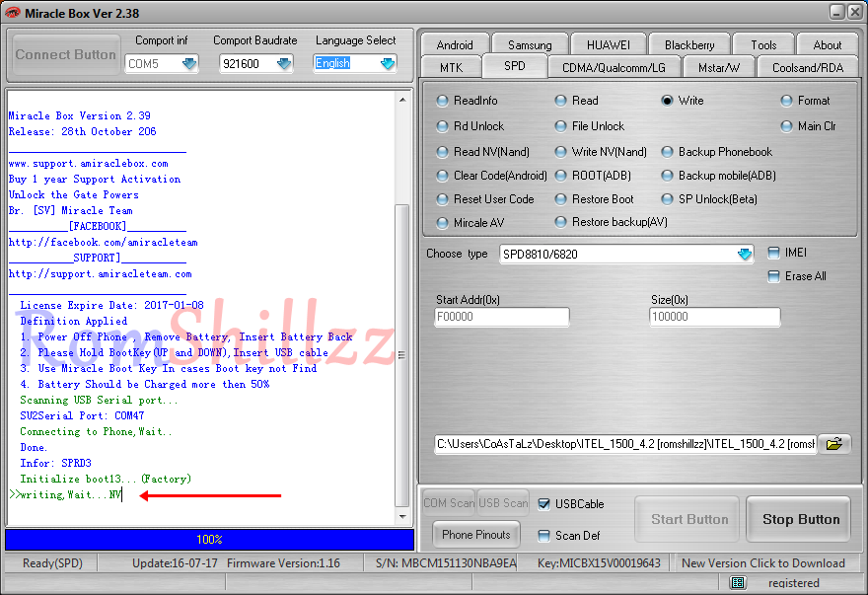The height and width of the screenshot is (595, 868).
Task: Select the ReadInfo radio option
Action: click(x=468, y=101)
